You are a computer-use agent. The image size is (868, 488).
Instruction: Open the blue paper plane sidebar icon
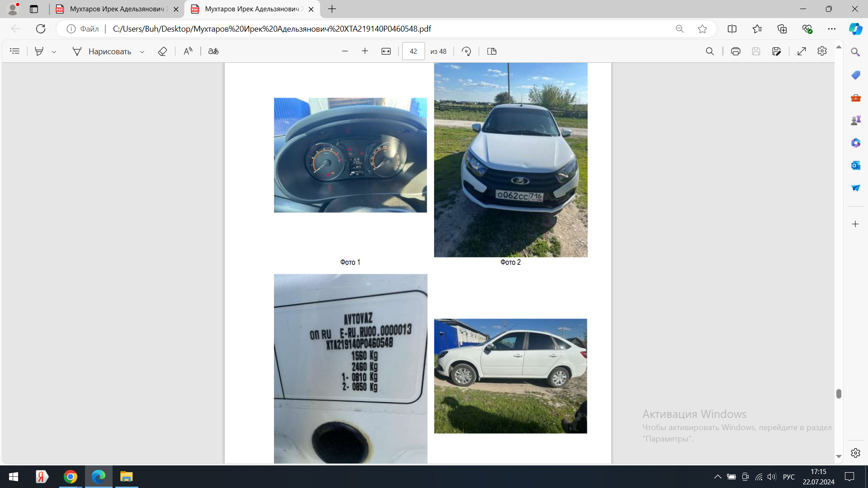[855, 188]
